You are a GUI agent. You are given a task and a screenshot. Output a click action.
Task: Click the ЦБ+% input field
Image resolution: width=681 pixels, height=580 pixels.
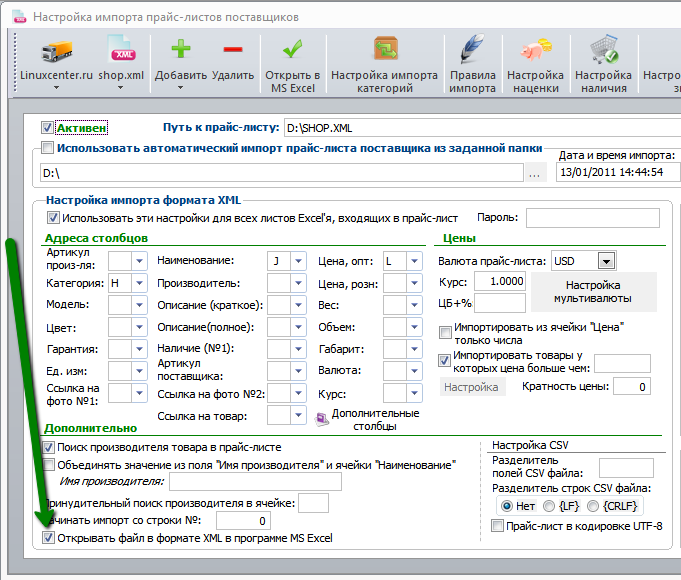[x=500, y=303]
